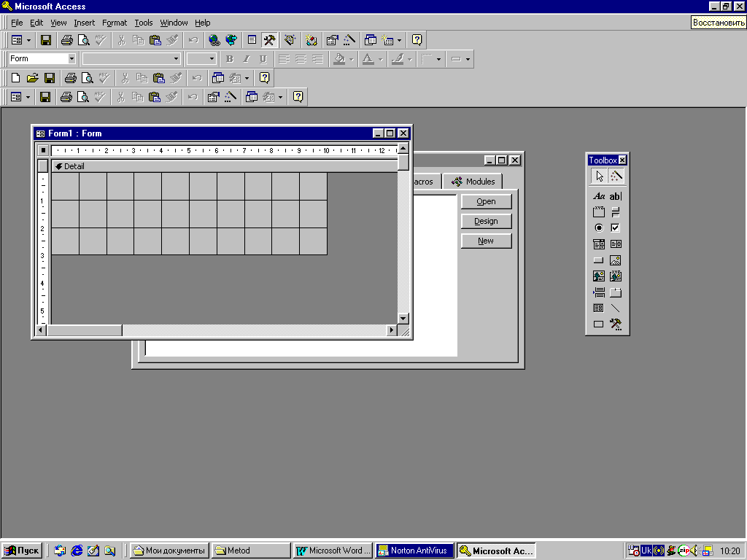Expand the Font Color dropdown arrow

(381, 59)
